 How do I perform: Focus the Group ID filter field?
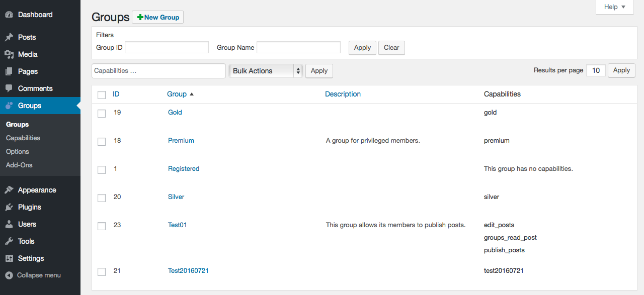click(x=167, y=47)
